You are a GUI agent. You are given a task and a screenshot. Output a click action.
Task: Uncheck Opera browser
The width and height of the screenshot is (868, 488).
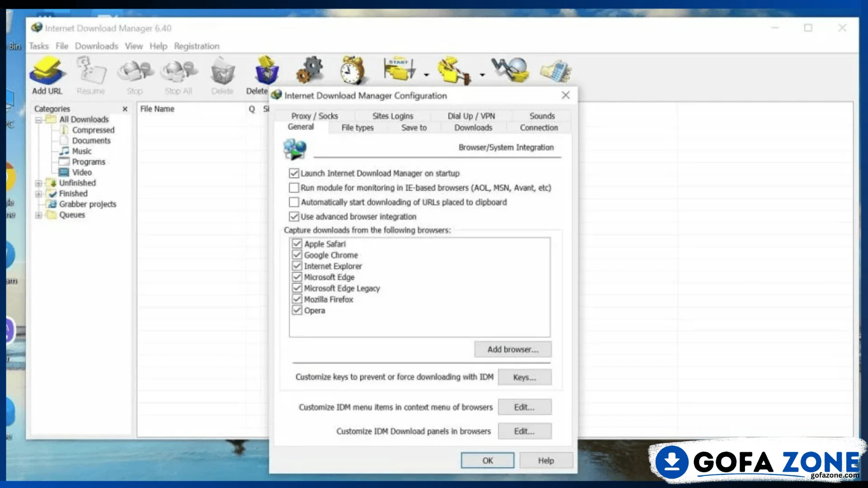pyautogui.click(x=297, y=310)
